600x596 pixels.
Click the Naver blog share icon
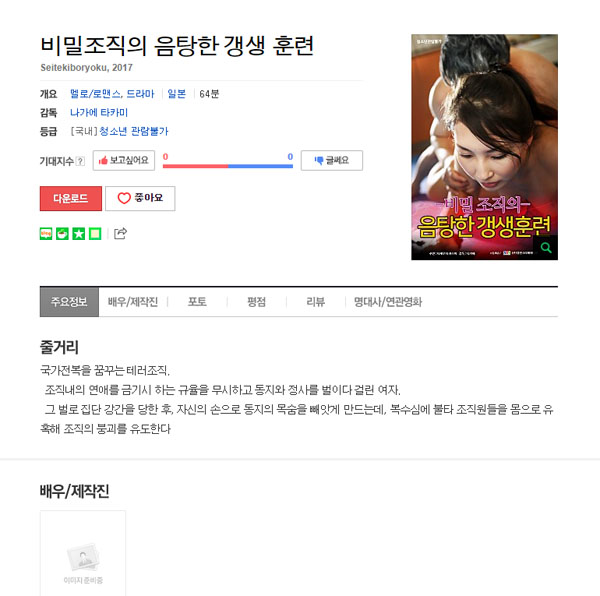[x=46, y=233]
